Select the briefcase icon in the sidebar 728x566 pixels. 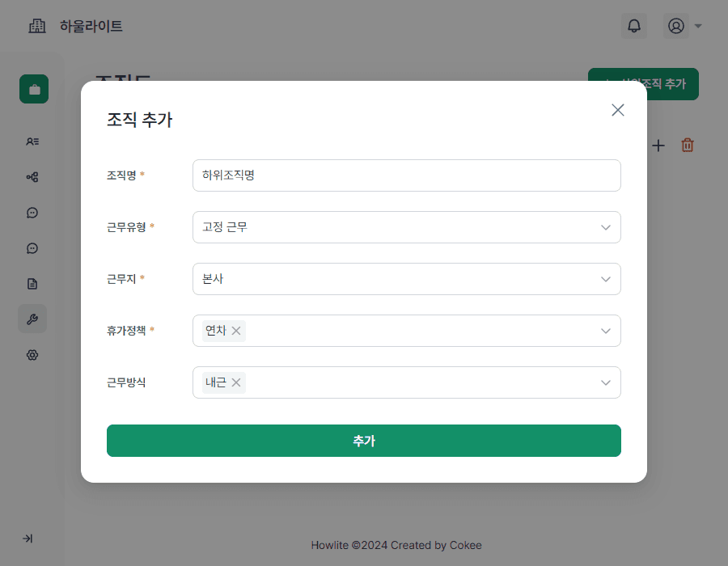pyautogui.click(x=33, y=89)
